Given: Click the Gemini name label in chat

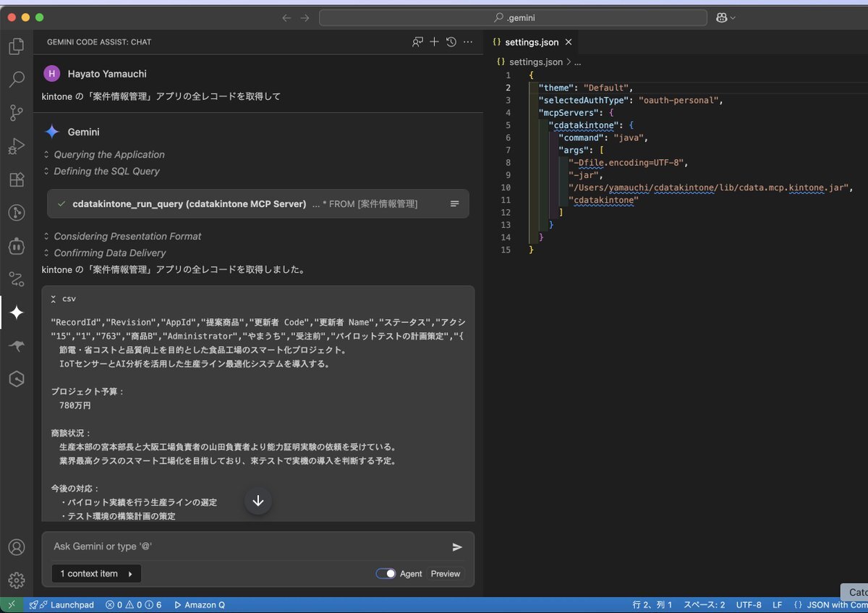Looking at the screenshot, I should [x=84, y=132].
